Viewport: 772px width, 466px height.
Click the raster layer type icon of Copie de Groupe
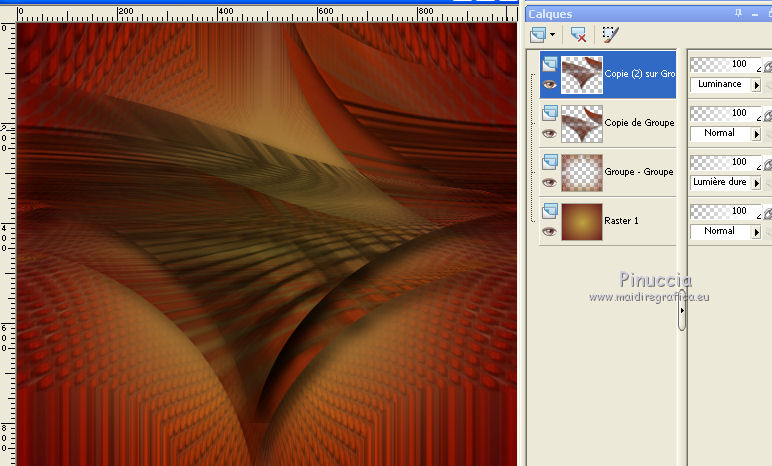click(x=550, y=113)
